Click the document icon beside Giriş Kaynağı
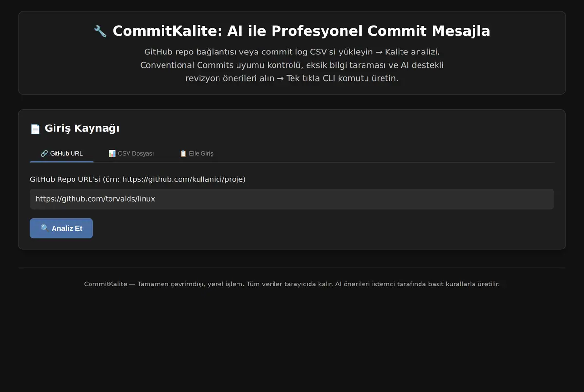 (35, 129)
